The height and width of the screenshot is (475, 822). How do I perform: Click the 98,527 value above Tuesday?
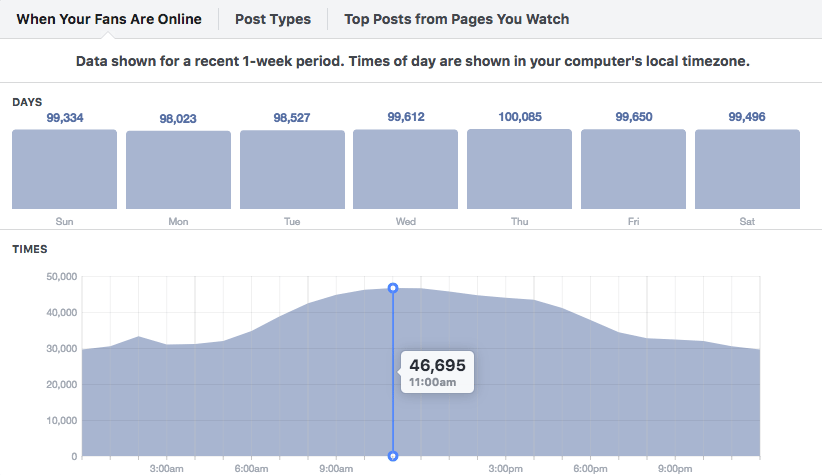(x=292, y=118)
